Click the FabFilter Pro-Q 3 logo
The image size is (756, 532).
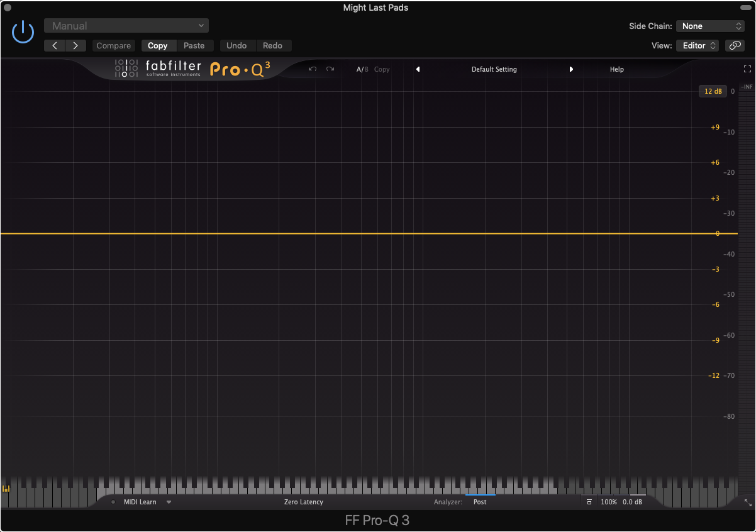(192, 69)
